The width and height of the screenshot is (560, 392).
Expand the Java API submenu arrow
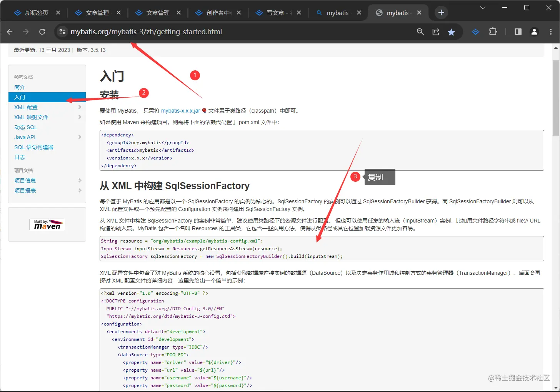(x=80, y=137)
